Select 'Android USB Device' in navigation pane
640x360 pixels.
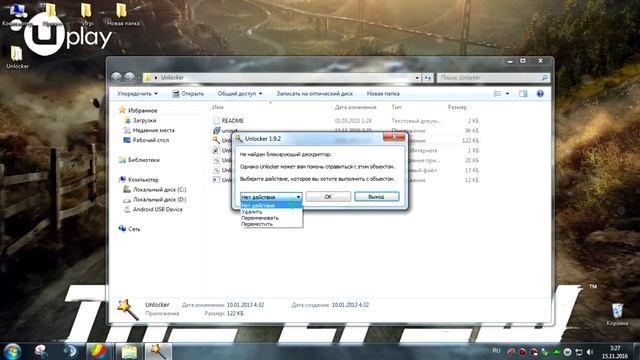click(153, 209)
